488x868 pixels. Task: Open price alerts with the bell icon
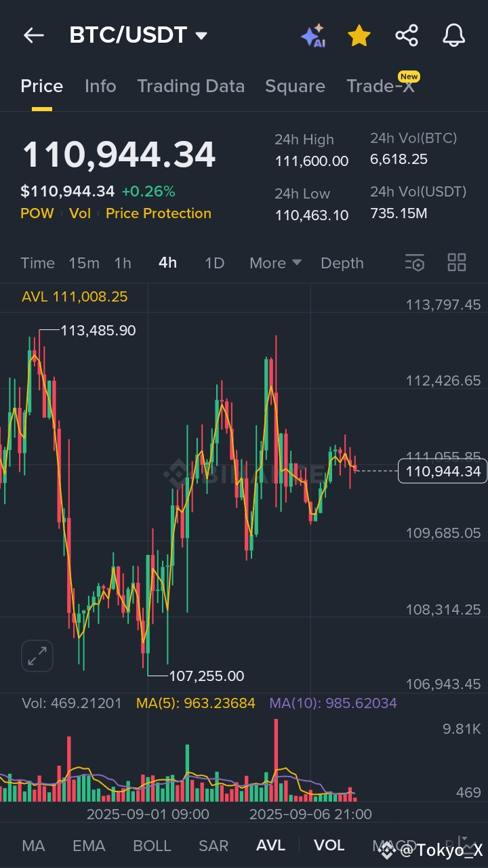pos(454,36)
